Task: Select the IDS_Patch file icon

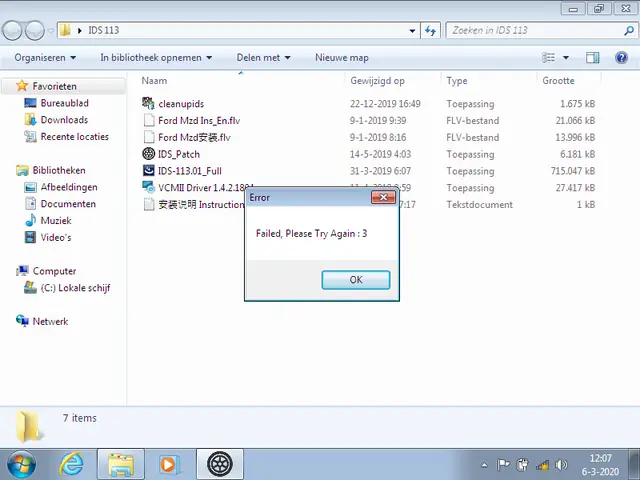Action: (149, 154)
